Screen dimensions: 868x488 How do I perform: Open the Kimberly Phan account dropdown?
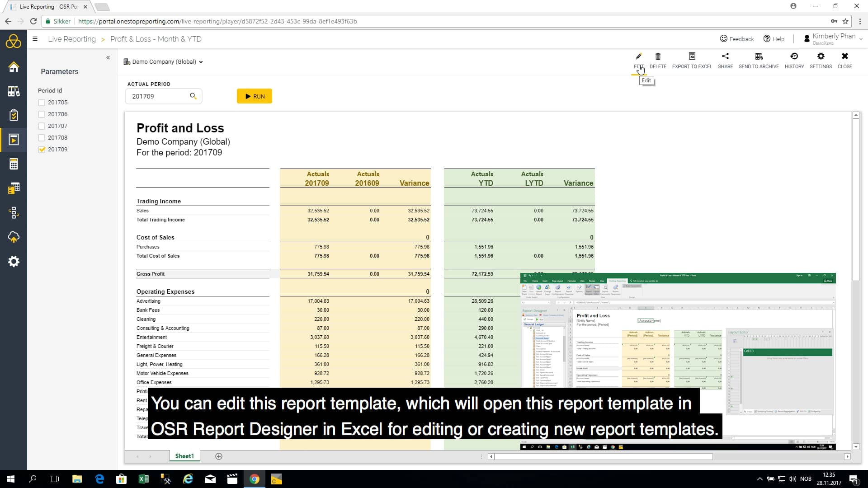coord(833,38)
